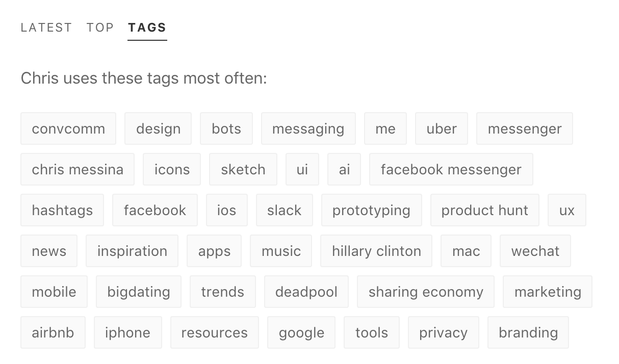
Task: Click the convcomm tag
Action: [68, 128]
